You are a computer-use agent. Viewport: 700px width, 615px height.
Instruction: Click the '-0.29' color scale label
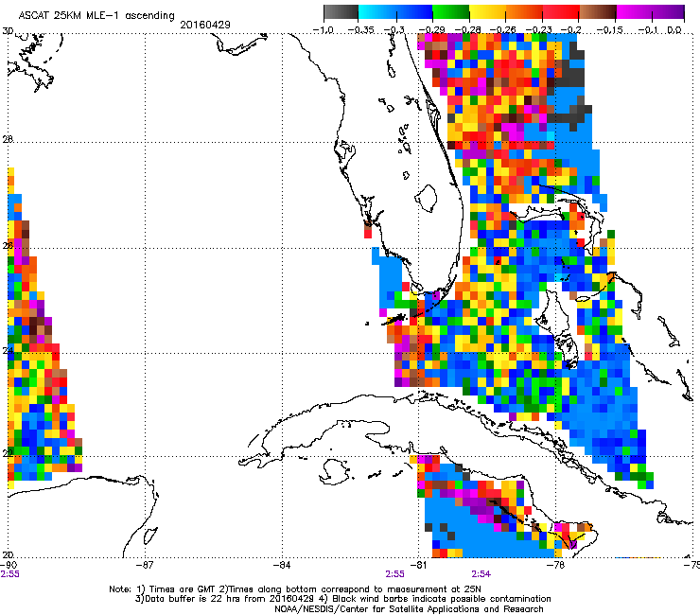click(x=431, y=30)
